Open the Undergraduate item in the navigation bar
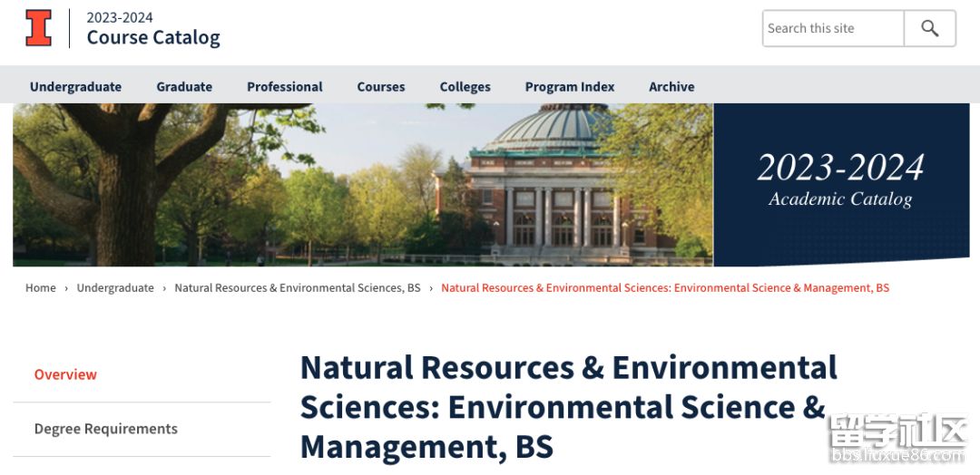Screen dimensions: 980x475 75,87
